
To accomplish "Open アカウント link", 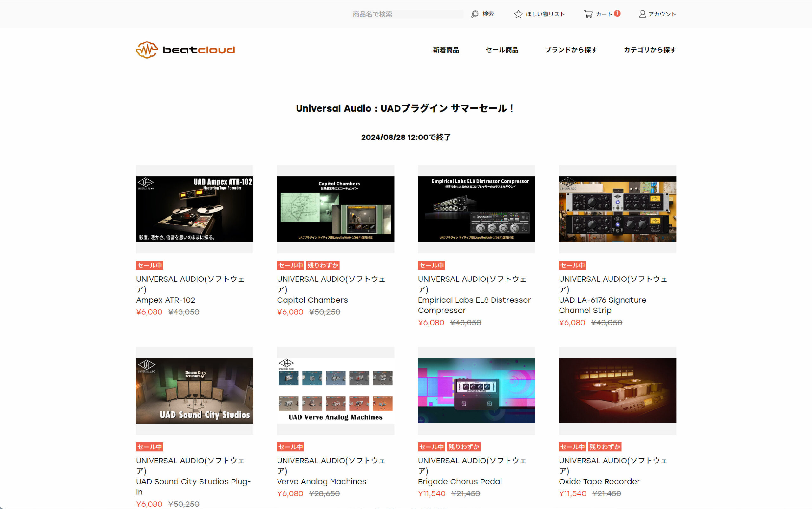I will click(x=662, y=14).
